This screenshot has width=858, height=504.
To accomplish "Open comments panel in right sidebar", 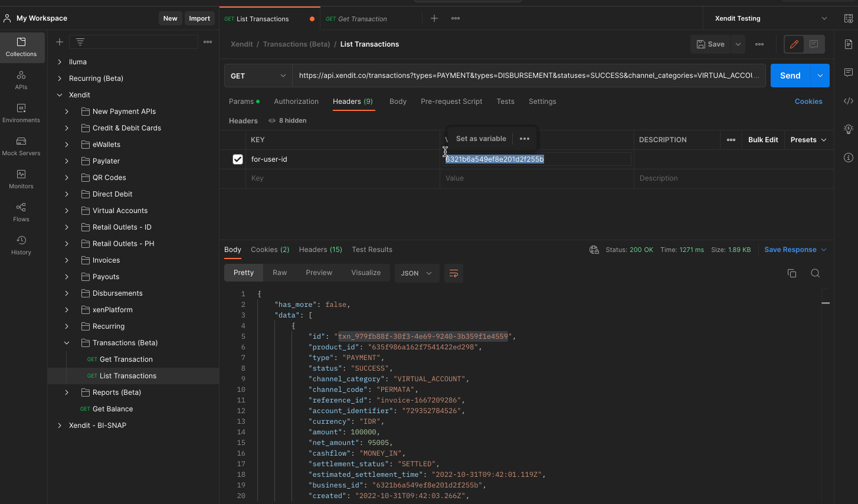I will click(849, 73).
